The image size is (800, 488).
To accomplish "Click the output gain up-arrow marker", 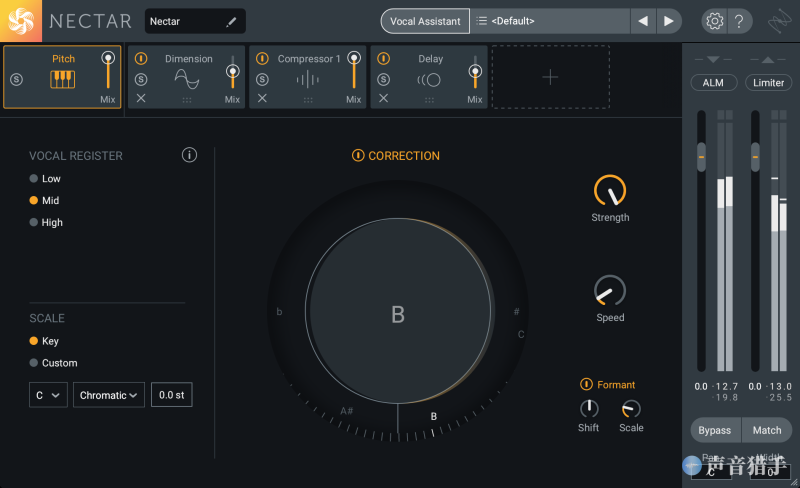I will [x=768, y=60].
